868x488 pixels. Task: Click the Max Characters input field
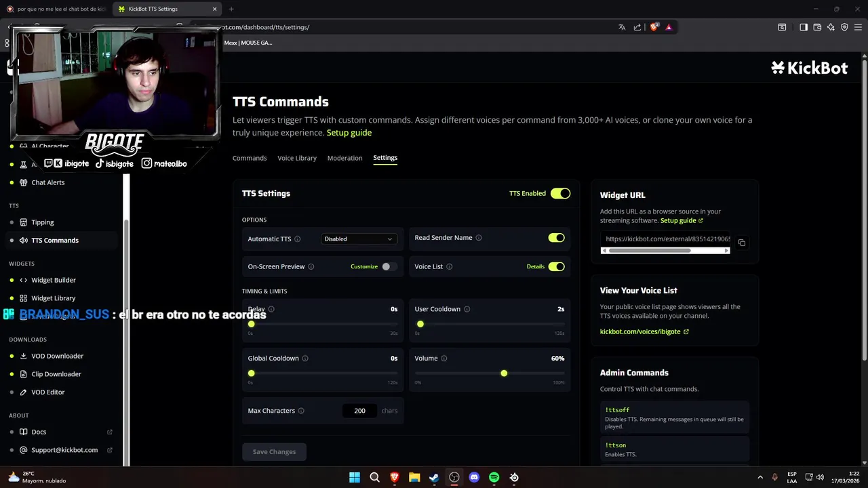(x=359, y=411)
